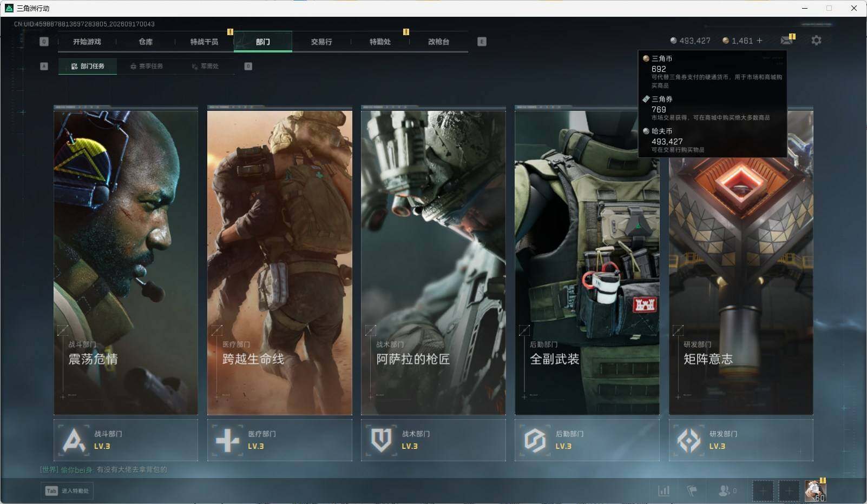Switch to the 改枪台 tab
This screenshot has height=504, width=867.
438,42
